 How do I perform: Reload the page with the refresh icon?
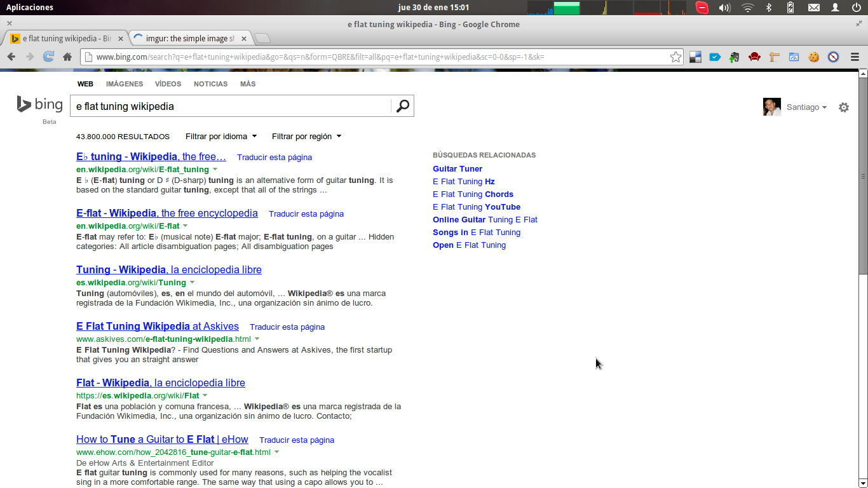48,57
